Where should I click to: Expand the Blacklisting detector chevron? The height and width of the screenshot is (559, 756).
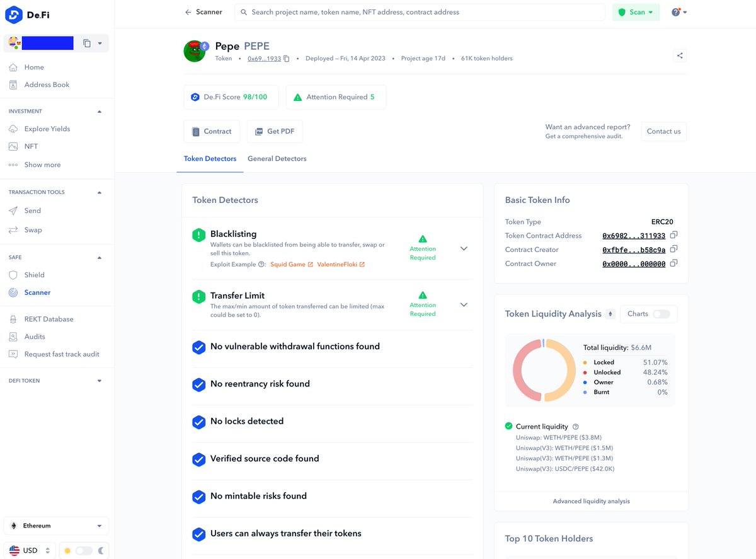464,248
